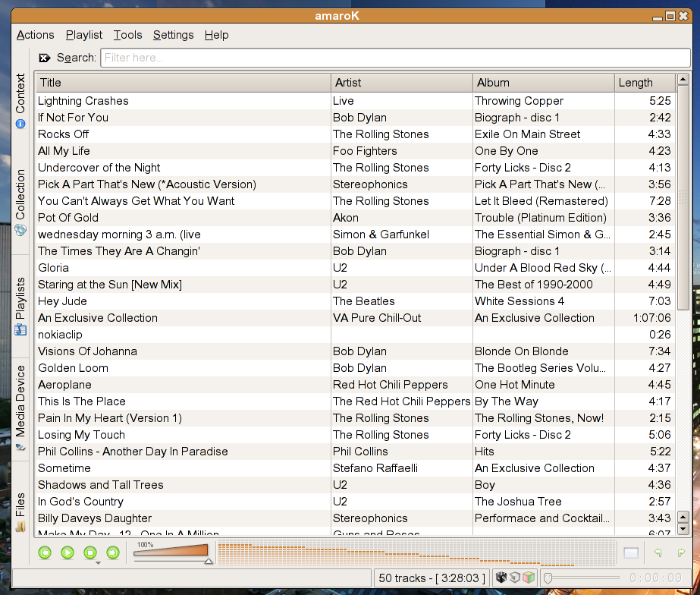The width and height of the screenshot is (700, 595).
Task: Click the Playlists tab icon
Action: 20,329
